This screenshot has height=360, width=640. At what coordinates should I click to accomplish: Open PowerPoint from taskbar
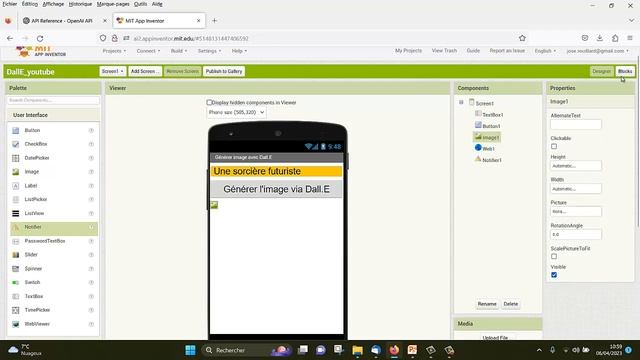(412, 350)
